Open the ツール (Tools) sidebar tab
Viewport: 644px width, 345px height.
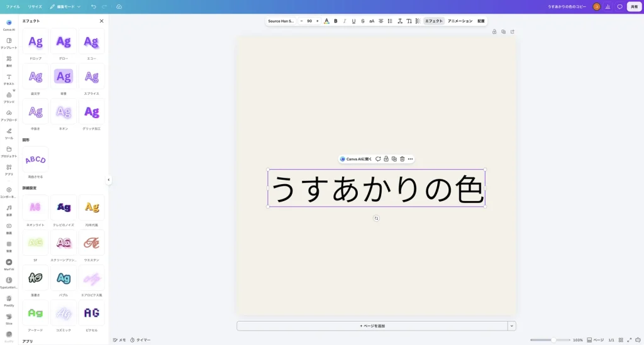pos(9,133)
